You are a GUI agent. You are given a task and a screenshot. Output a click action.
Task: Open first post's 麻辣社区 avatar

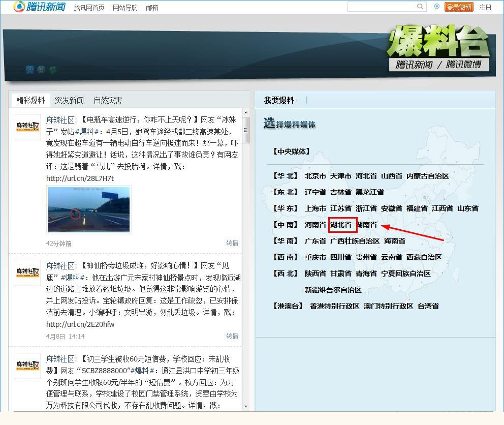click(x=28, y=127)
